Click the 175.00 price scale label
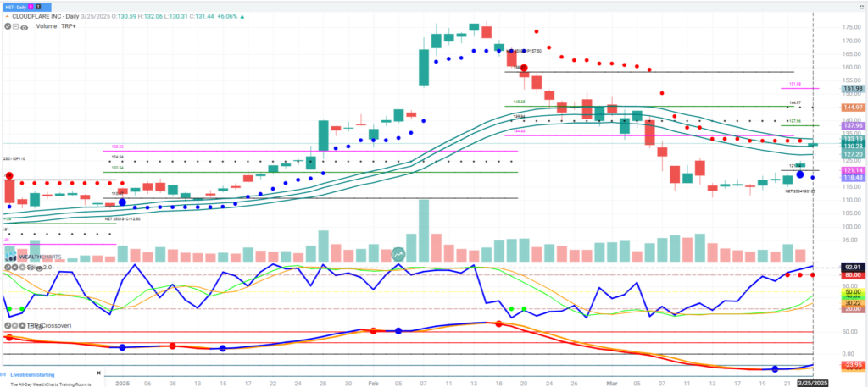Viewport: 868px width, 387px height. click(x=851, y=27)
